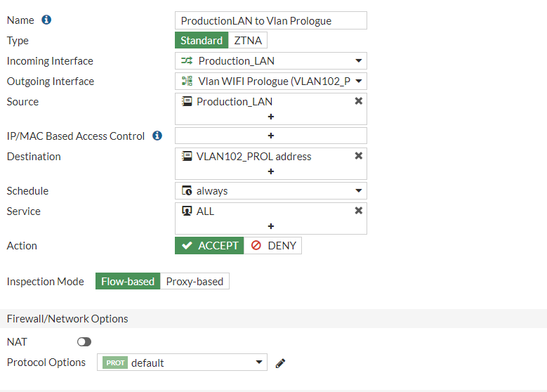This screenshot has width=547, height=392.
Task: Remove Production_LAN from Source field
Action: coord(359,101)
